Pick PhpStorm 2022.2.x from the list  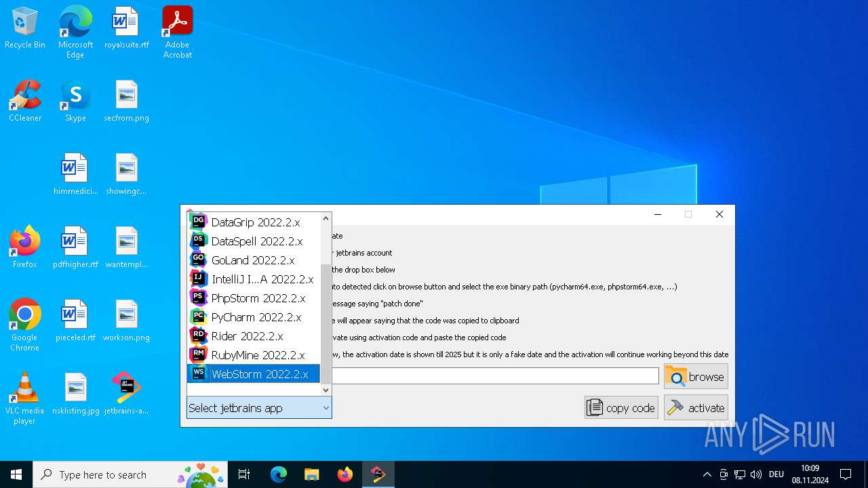pos(254,298)
